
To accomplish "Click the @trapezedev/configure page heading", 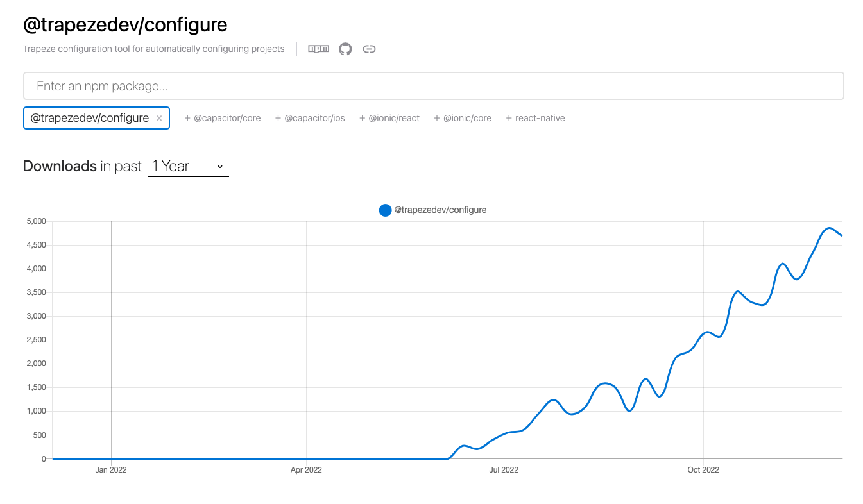I will 125,25.
